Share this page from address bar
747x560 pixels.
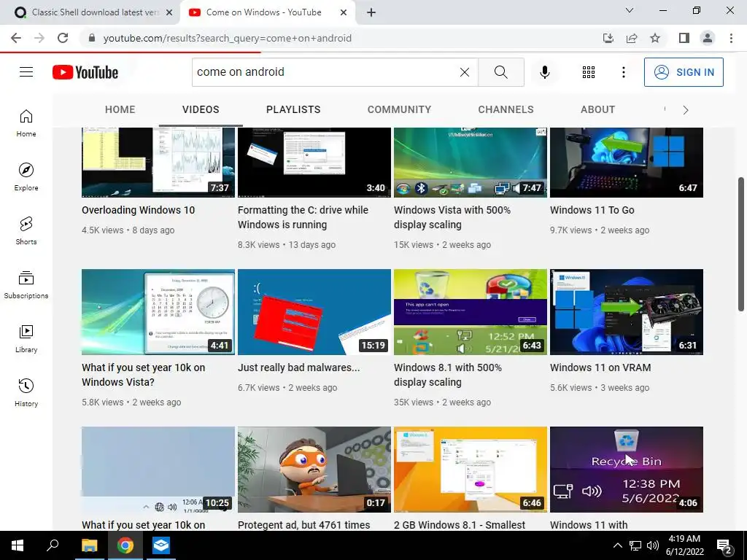click(632, 38)
